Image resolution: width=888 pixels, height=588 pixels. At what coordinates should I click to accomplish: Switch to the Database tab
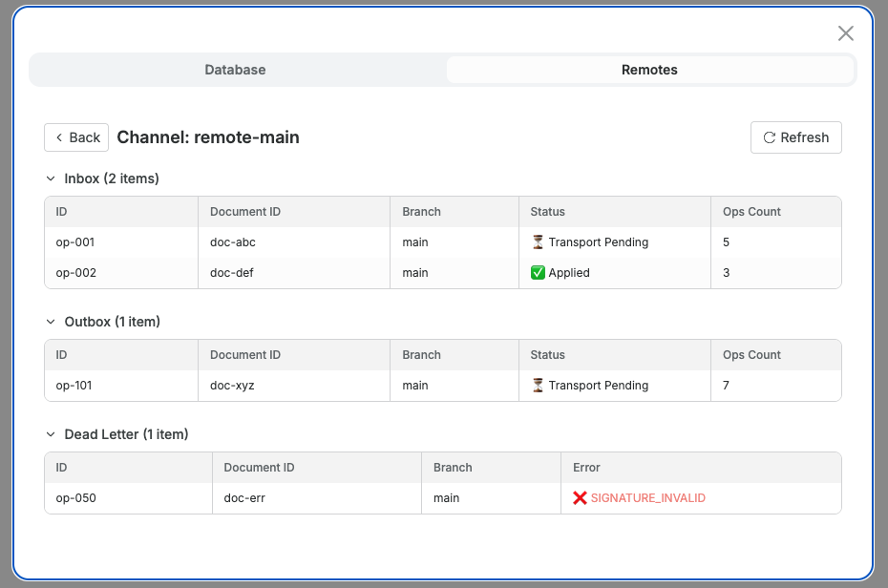coord(235,70)
